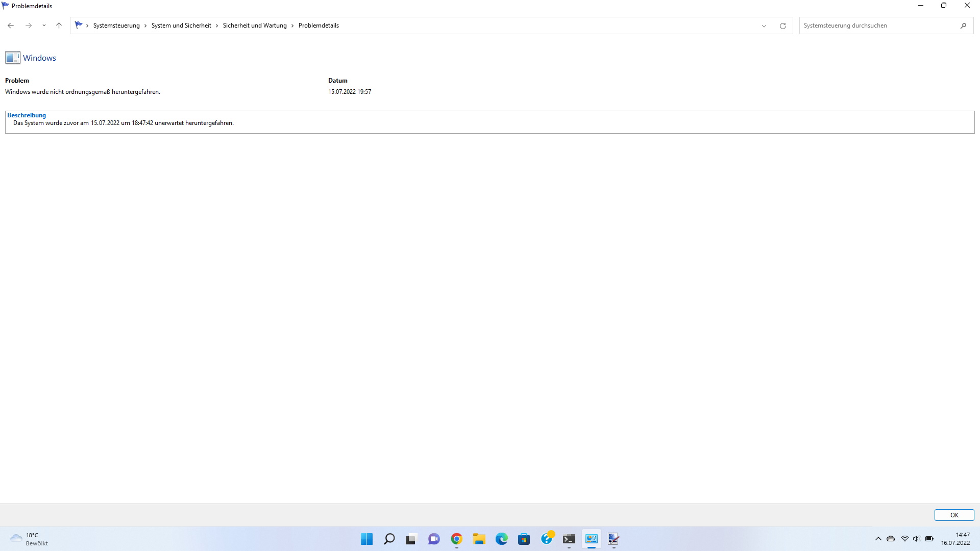The image size is (980, 551).
Task: Open Windows Terminal from taskbar
Action: pyautogui.click(x=569, y=539)
